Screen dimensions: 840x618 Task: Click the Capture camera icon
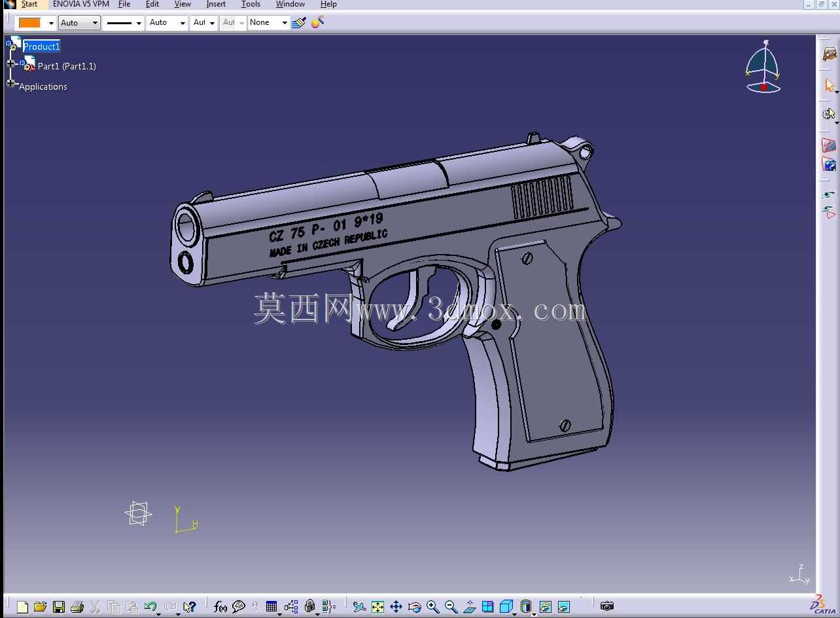coord(607,606)
